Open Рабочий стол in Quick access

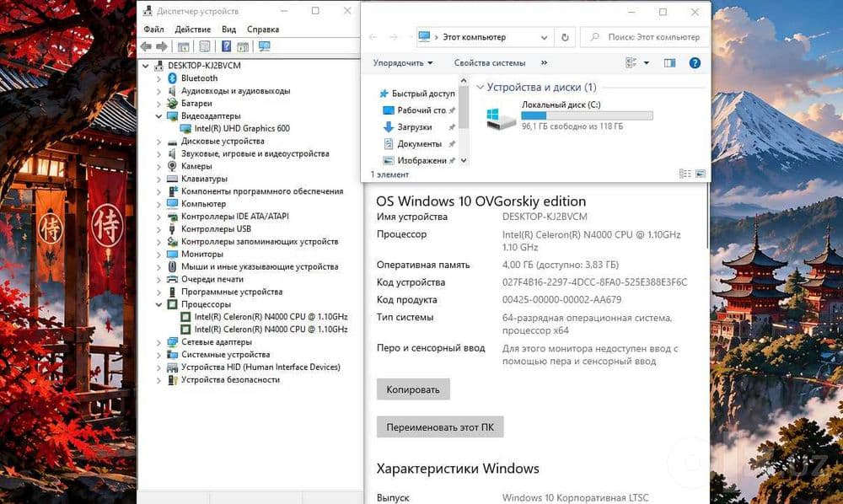[x=421, y=110]
